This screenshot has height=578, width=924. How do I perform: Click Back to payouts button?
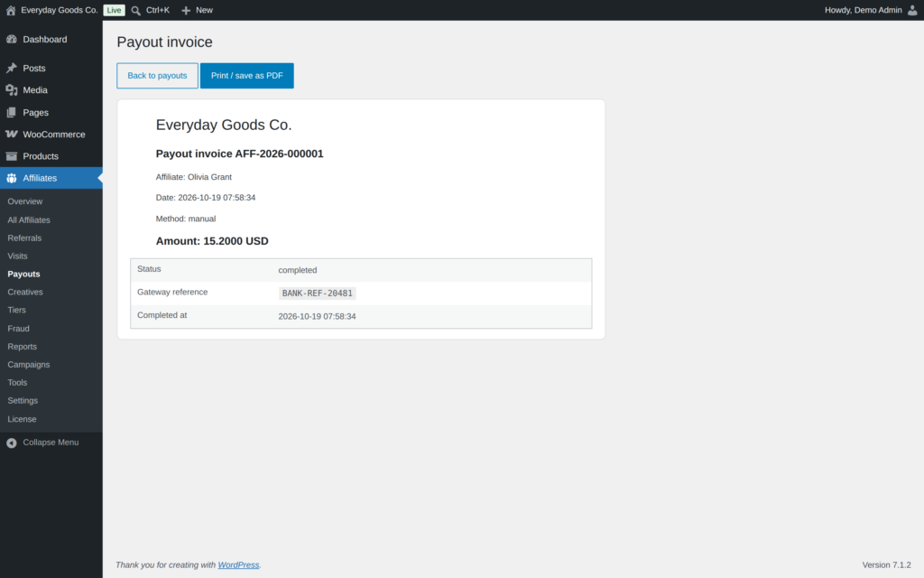pyautogui.click(x=157, y=76)
